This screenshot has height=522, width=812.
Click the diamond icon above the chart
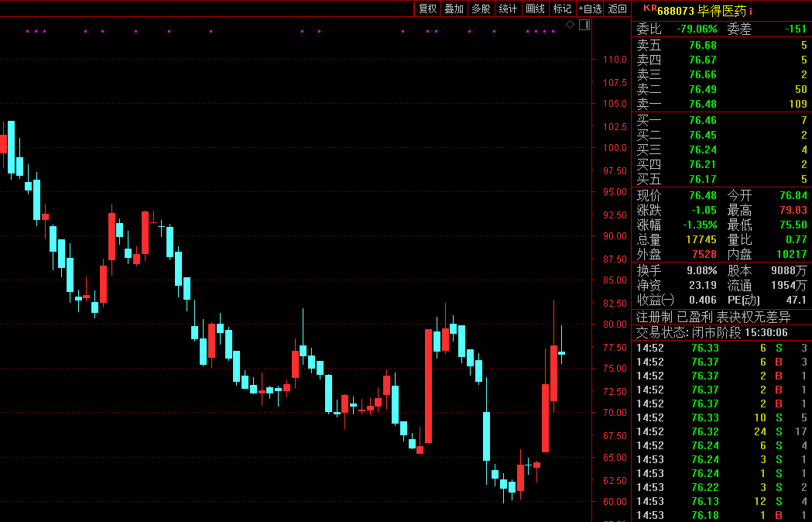tap(570, 25)
